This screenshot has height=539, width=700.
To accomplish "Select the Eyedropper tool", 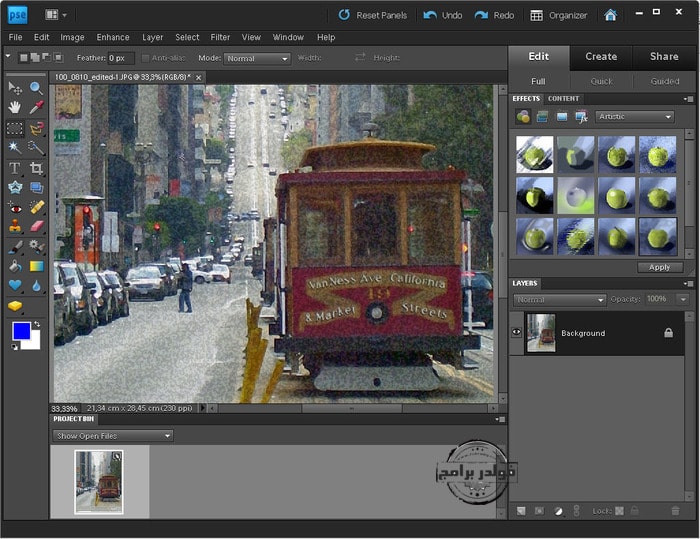I will tap(36, 108).
